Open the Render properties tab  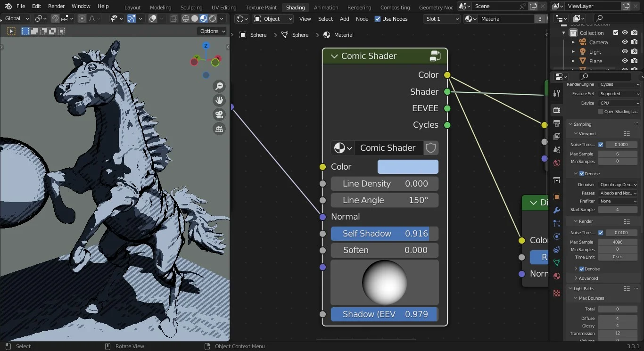click(557, 110)
